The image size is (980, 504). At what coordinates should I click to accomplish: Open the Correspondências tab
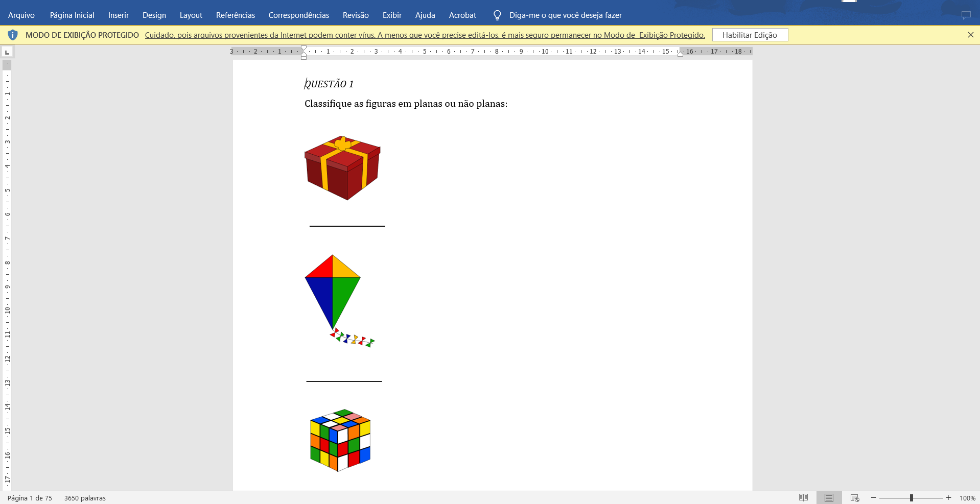click(299, 15)
